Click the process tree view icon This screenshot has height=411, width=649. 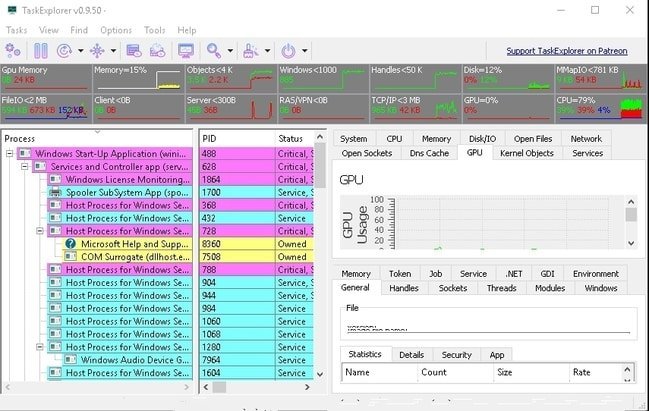click(x=98, y=49)
